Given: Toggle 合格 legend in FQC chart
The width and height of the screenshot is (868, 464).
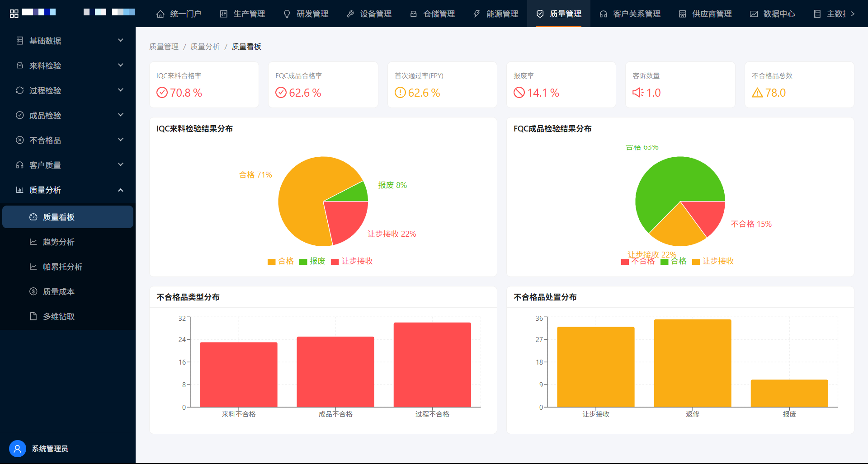Looking at the screenshot, I should tap(673, 261).
